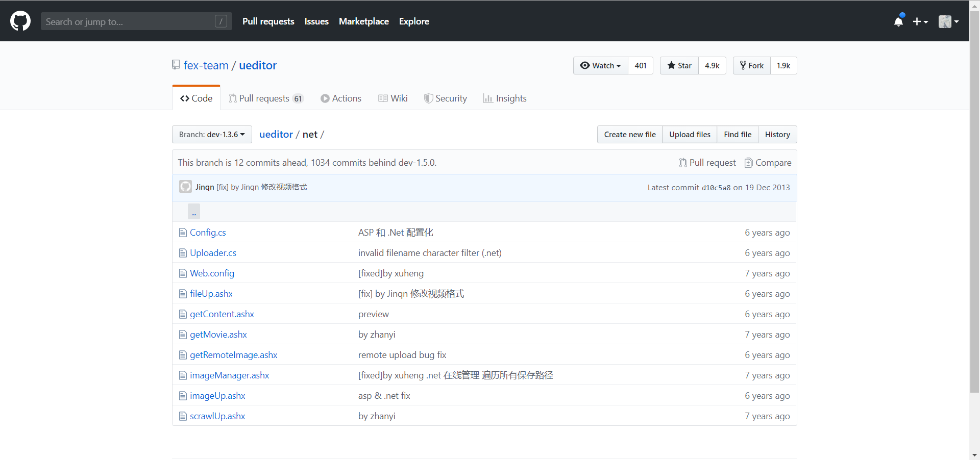Open the getContent.ashx file
Viewport: 980px width, 460px height.
222,314
